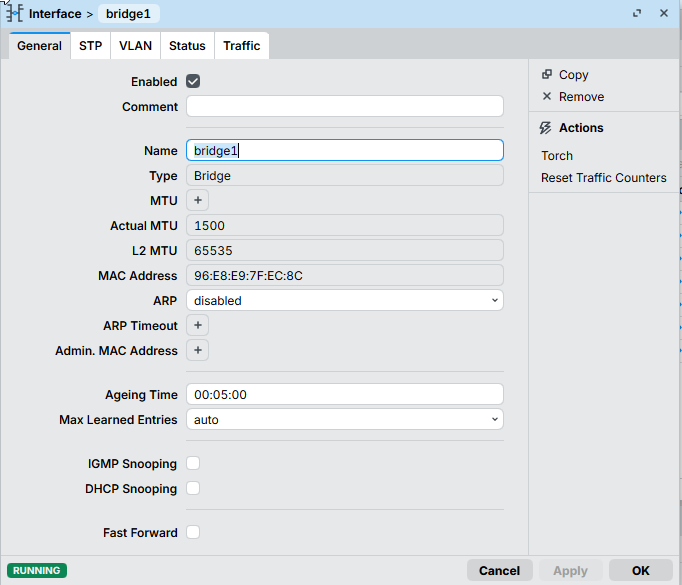Switch to the STP tab
Screen dimensions: 682x585
point(90,46)
